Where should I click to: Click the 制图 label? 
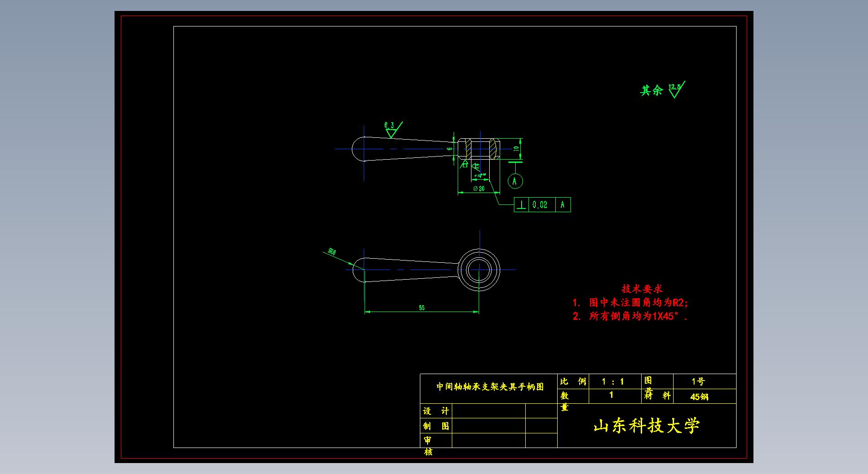click(x=436, y=426)
